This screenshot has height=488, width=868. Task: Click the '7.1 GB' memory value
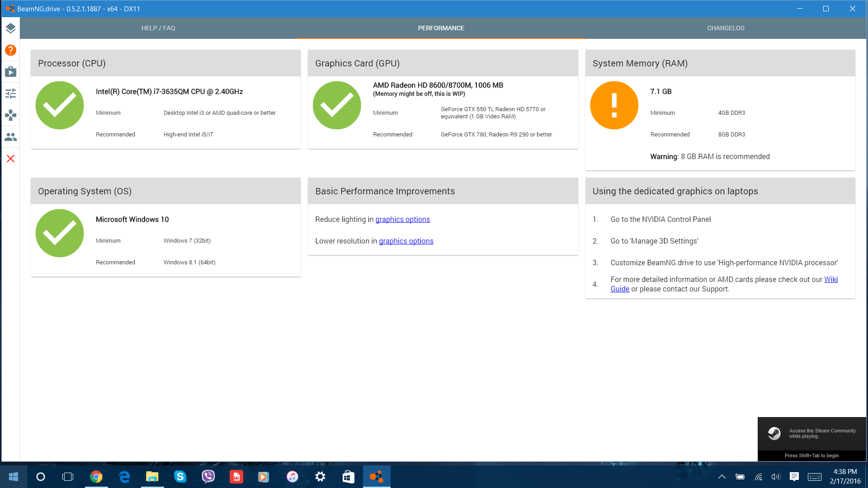click(661, 91)
